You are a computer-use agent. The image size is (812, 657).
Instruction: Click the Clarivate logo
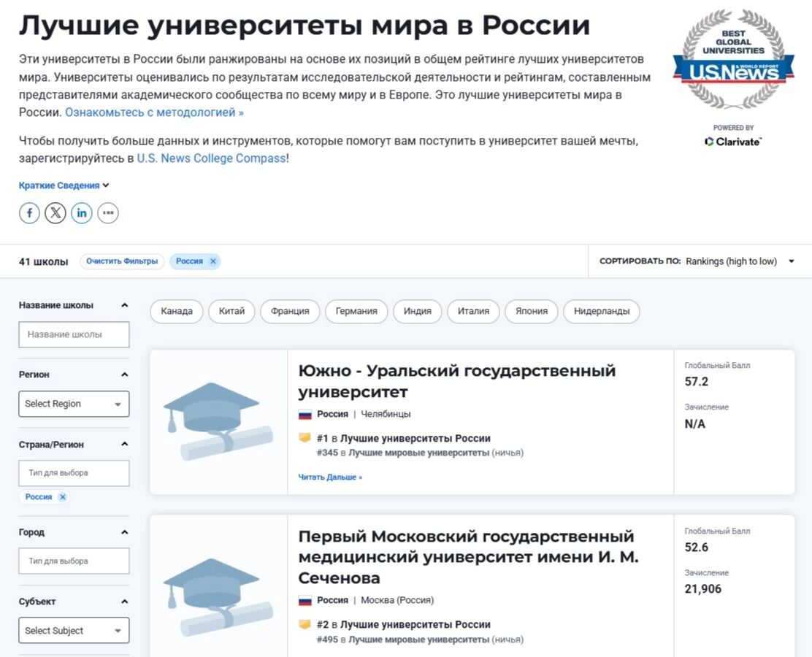point(733,142)
